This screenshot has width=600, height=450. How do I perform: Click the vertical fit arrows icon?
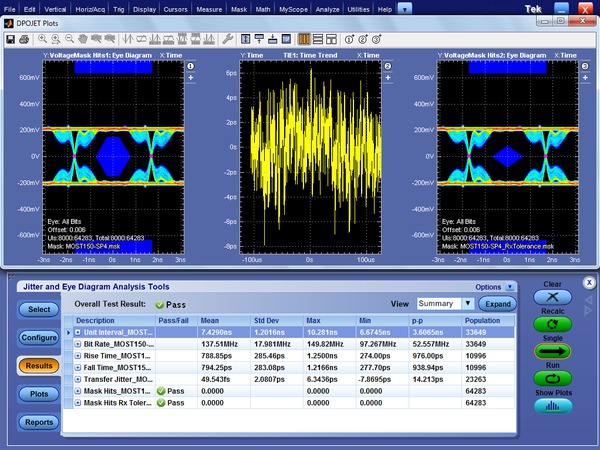(x=246, y=39)
